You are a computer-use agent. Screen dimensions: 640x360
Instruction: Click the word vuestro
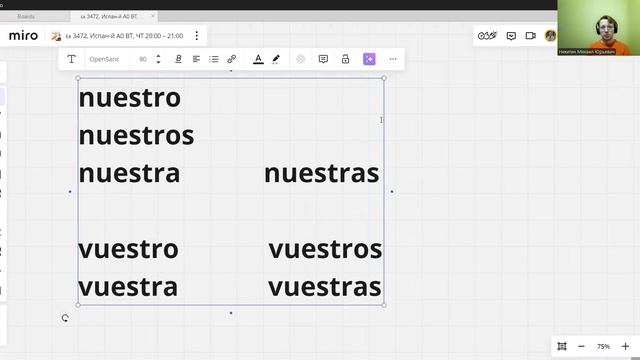click(x=129, y=249)
